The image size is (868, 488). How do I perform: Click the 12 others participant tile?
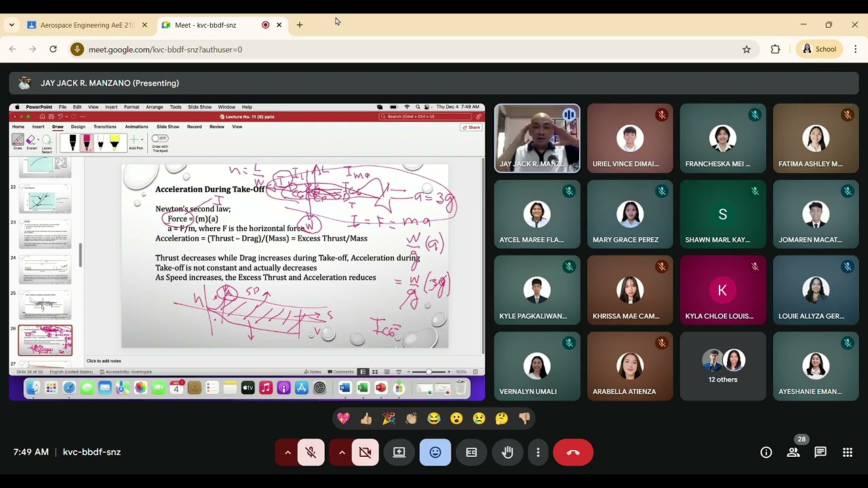click(723, 366)
